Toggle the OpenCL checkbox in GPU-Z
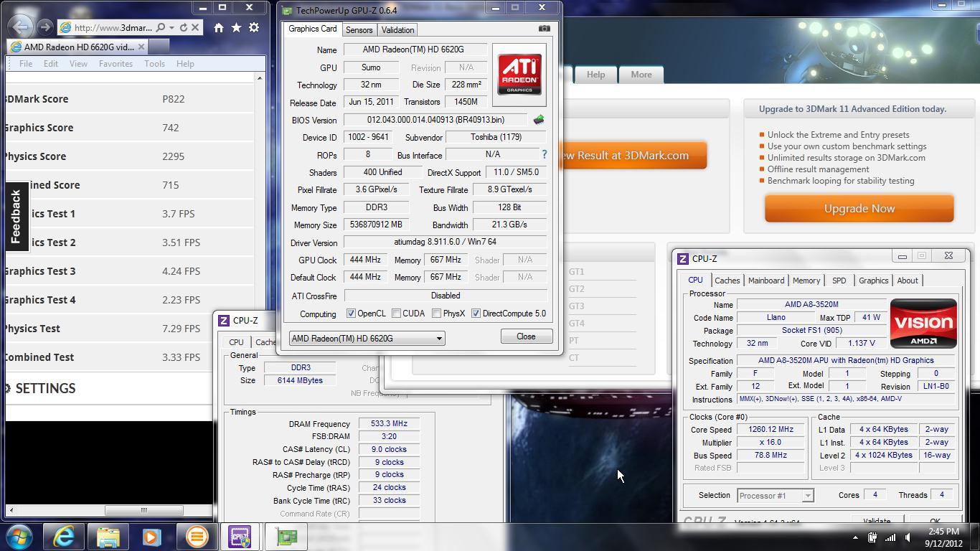 click(351, 314)
